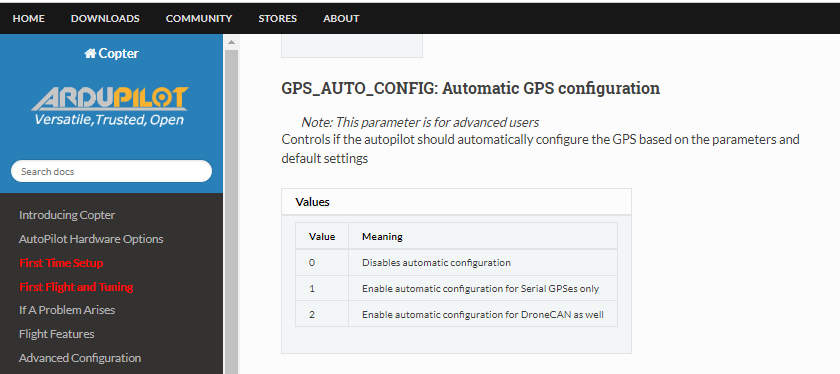
Task: Open the ABOUT menu item
Action: point(341,18)
